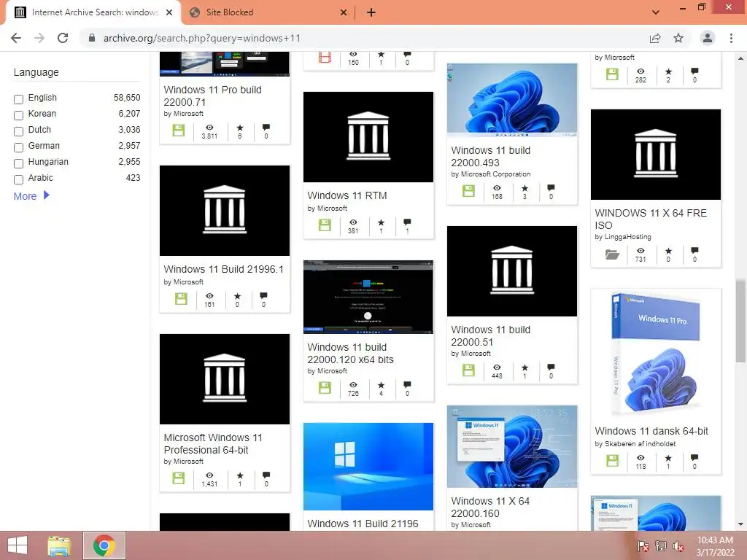The height and width of the screenshot is (560, 747).
Task: Open File Explorer from the taskbar
Action: (59, 545)
